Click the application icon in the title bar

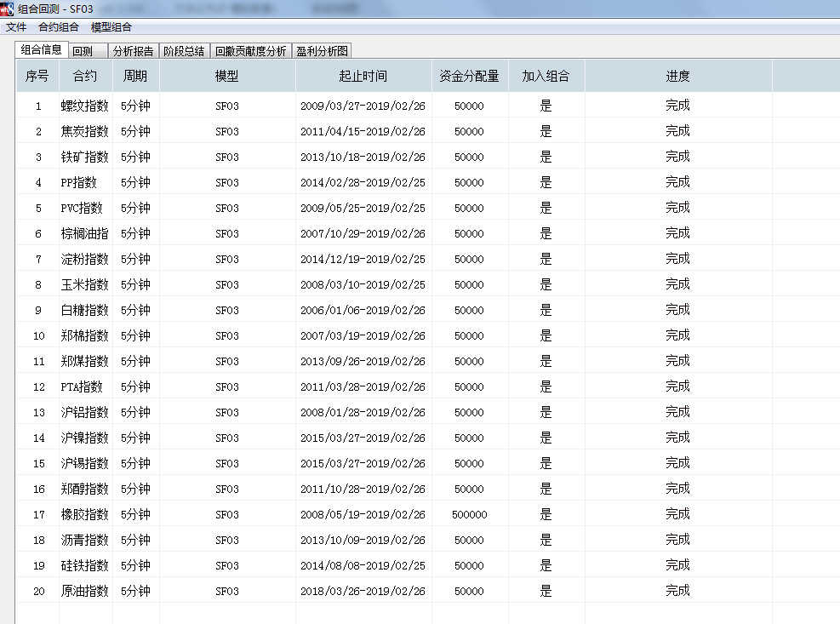(x=9, y=9)
